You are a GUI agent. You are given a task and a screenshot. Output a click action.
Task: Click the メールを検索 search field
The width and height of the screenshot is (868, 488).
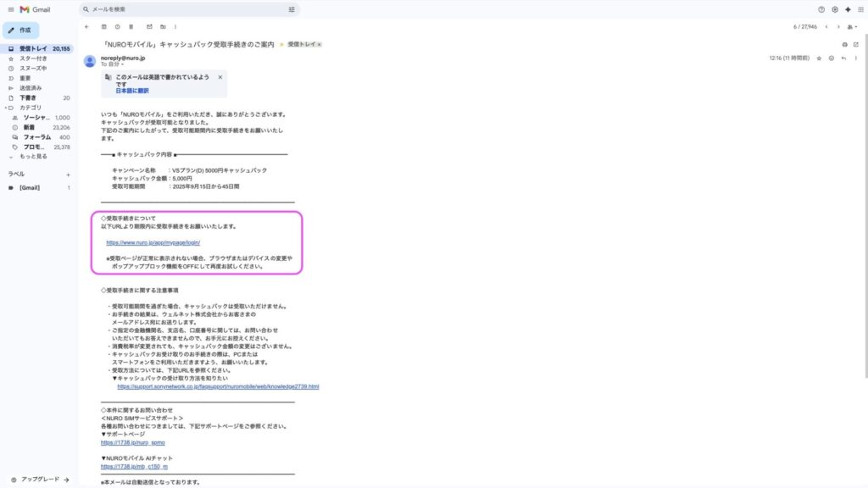coord(186,9)
